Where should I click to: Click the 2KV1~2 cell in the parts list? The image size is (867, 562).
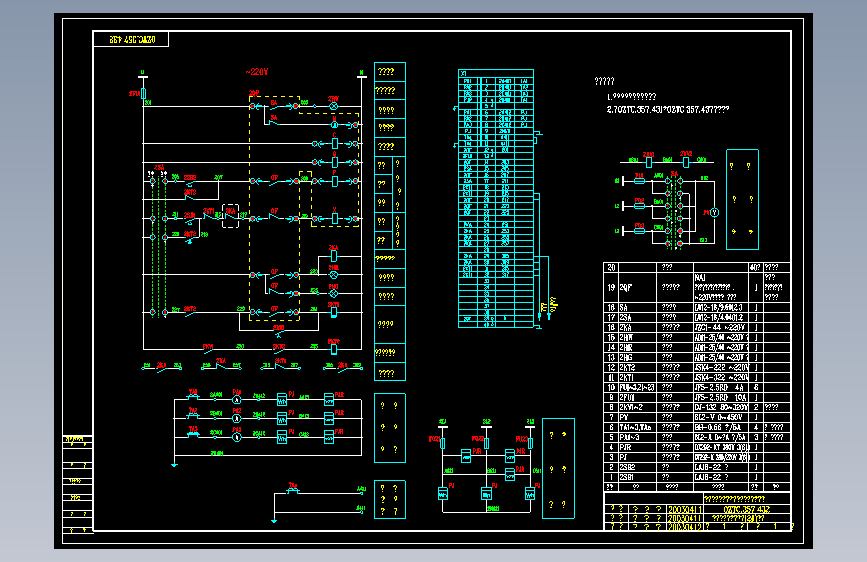[x=636, y=407]
